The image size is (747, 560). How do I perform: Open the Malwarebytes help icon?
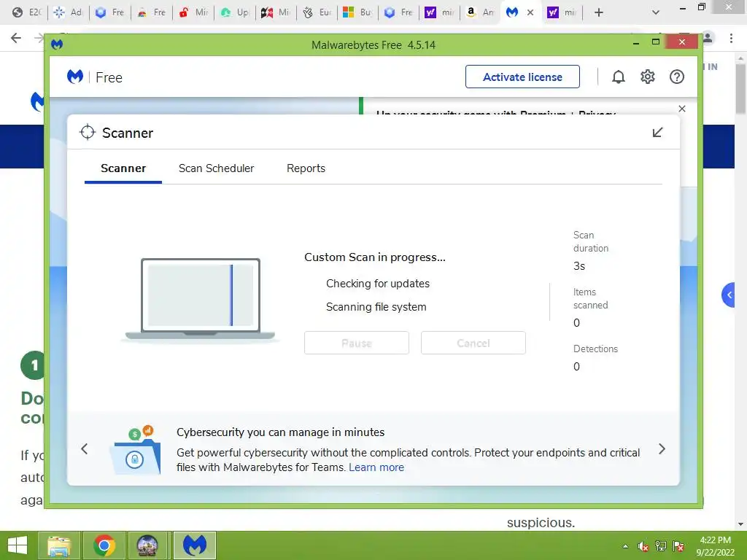click(x=676, y=77)
